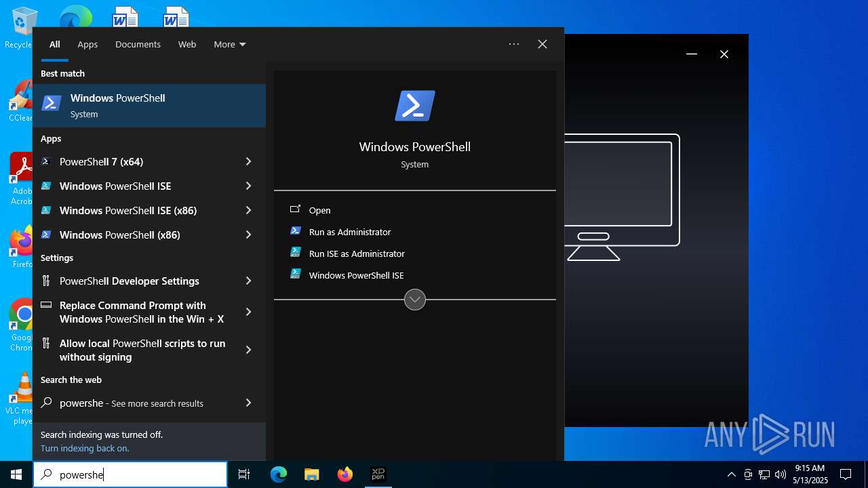Open PowerShell 7 (x64) app result

click(134, 161)
